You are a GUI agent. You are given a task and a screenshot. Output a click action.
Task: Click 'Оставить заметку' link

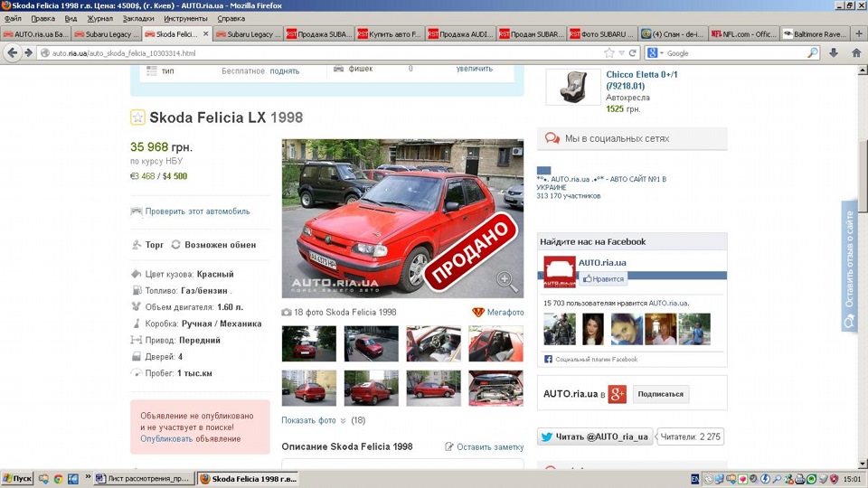click(x=490, y=447)
